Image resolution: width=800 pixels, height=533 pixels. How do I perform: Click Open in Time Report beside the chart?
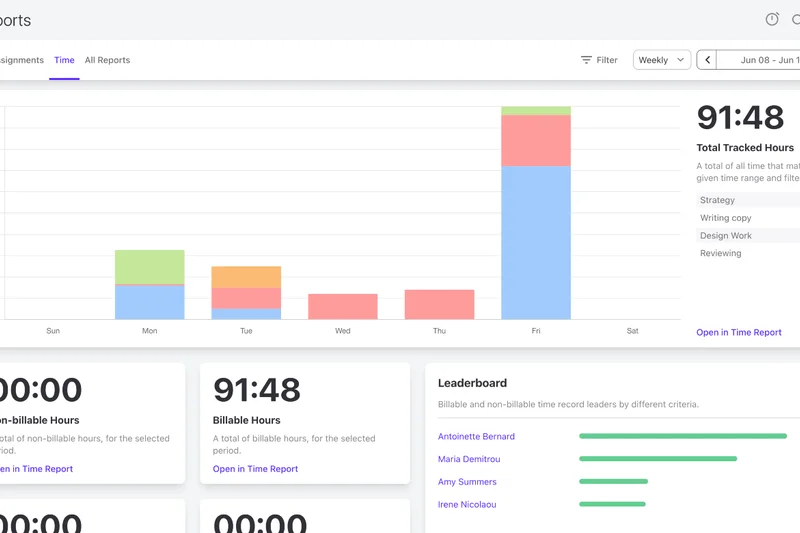[x=739, y=332]
